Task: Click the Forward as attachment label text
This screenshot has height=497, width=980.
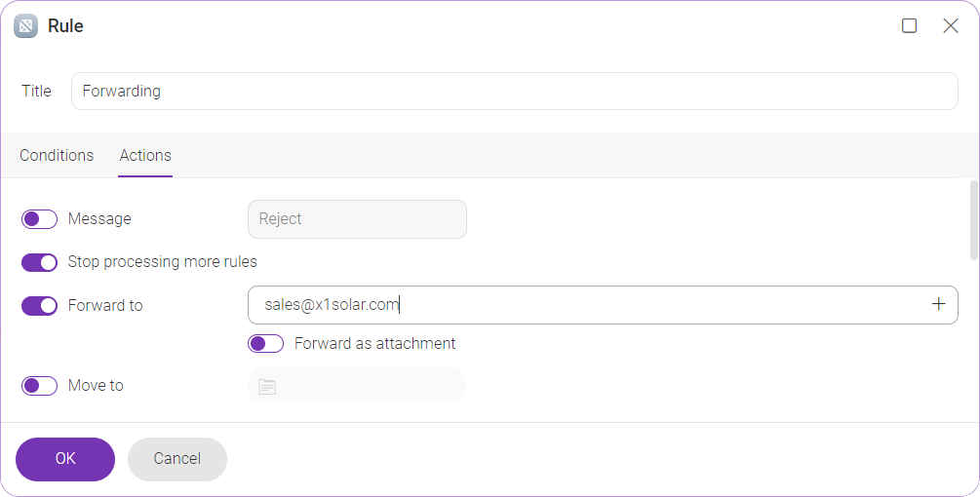Action: click(x=375, y=343)
